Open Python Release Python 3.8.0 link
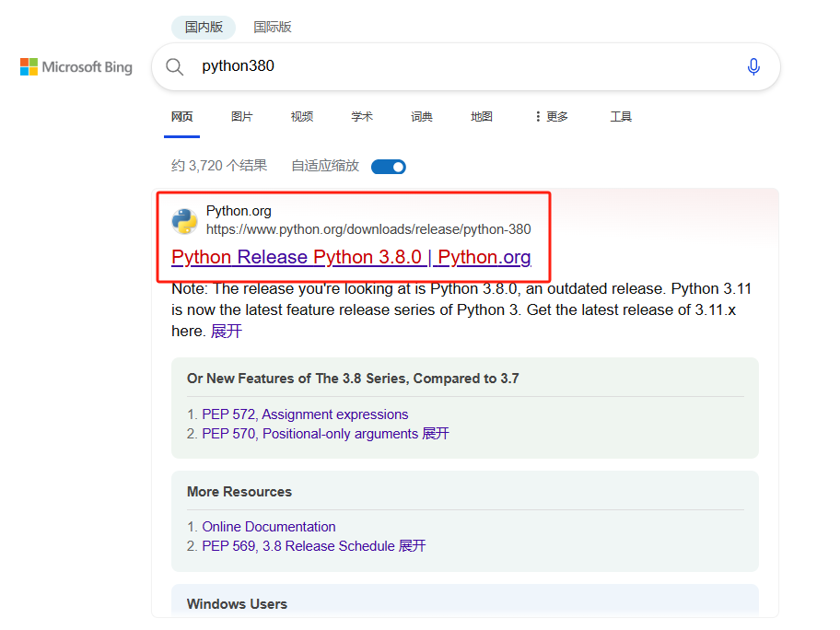 coord(351,257)
